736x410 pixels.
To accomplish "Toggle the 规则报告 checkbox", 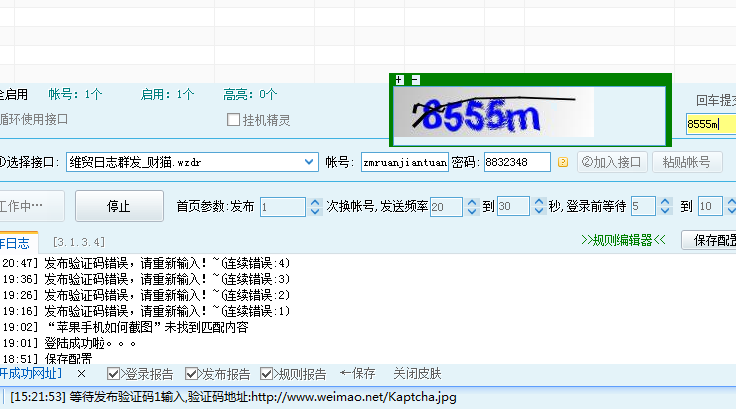I will (266, 374).
